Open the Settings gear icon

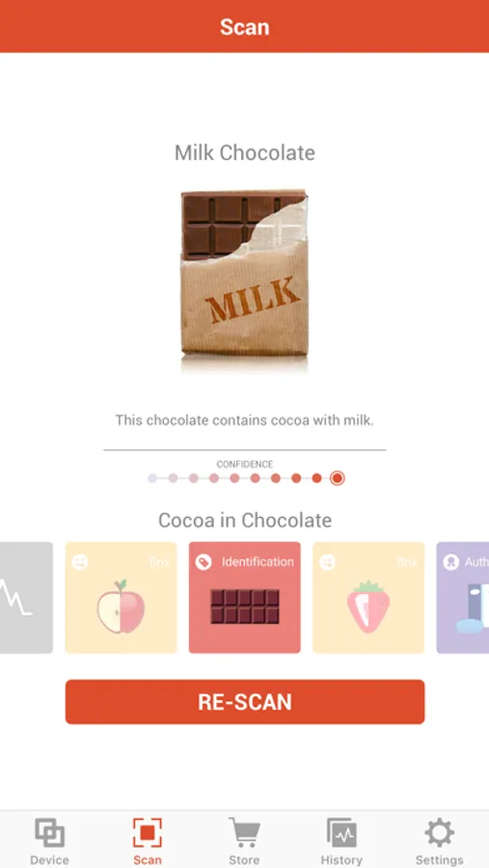coord(439,832)
